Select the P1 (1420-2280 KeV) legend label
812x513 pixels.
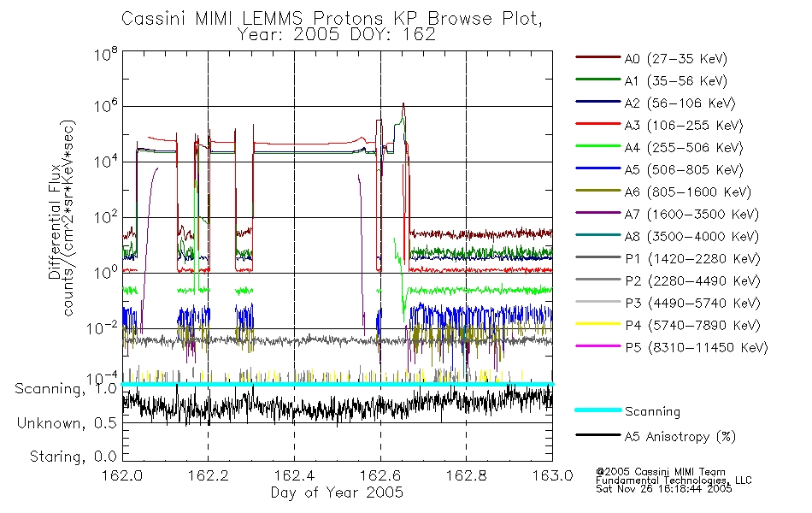click(692, 258)
